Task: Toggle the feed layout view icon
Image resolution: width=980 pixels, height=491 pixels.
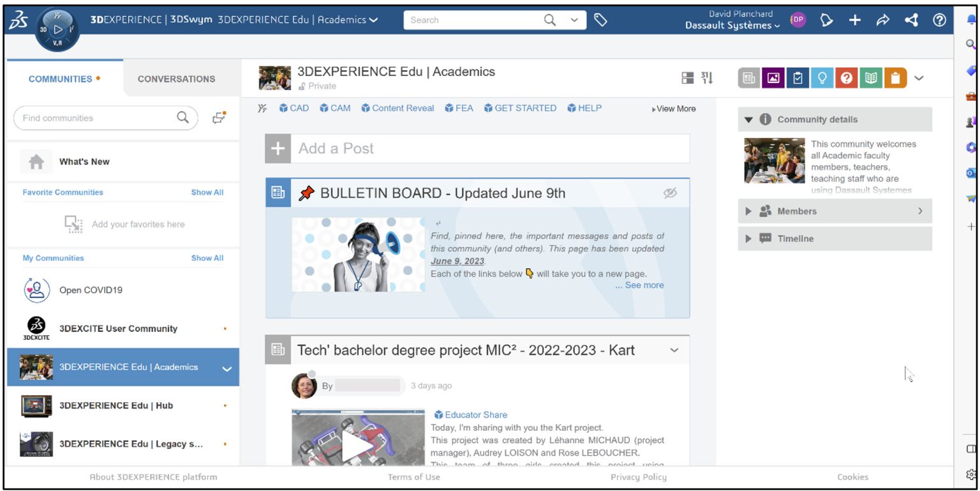Action: pos(687,78)
